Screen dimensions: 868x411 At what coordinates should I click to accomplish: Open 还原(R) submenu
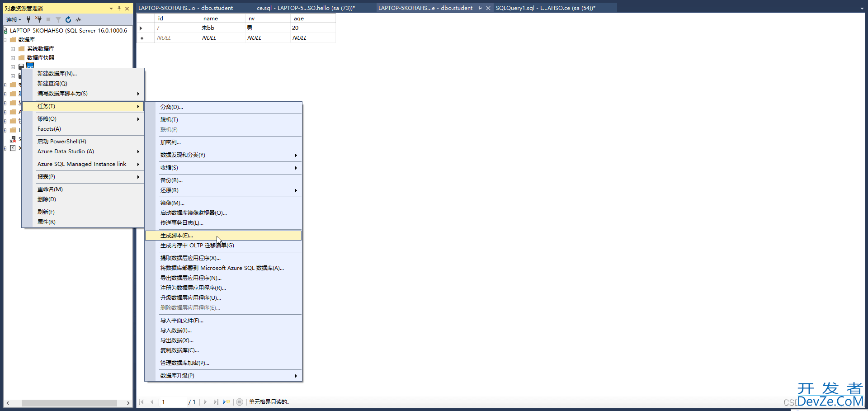223,190
